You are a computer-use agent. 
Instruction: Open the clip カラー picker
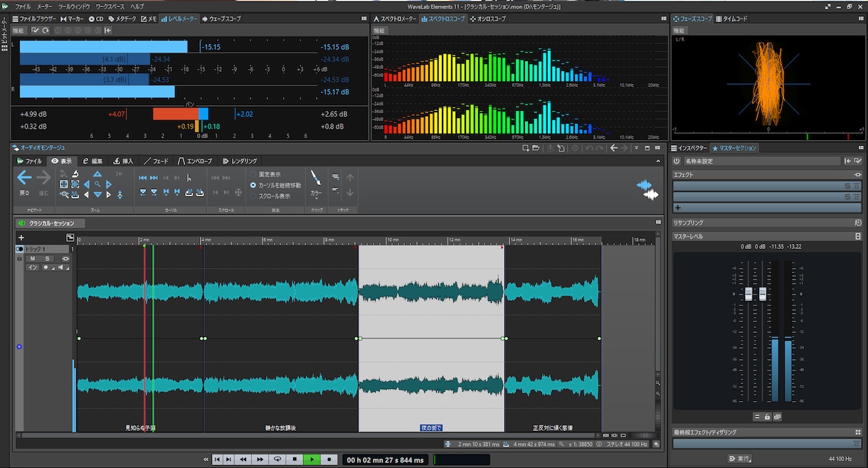coord(316,184)
